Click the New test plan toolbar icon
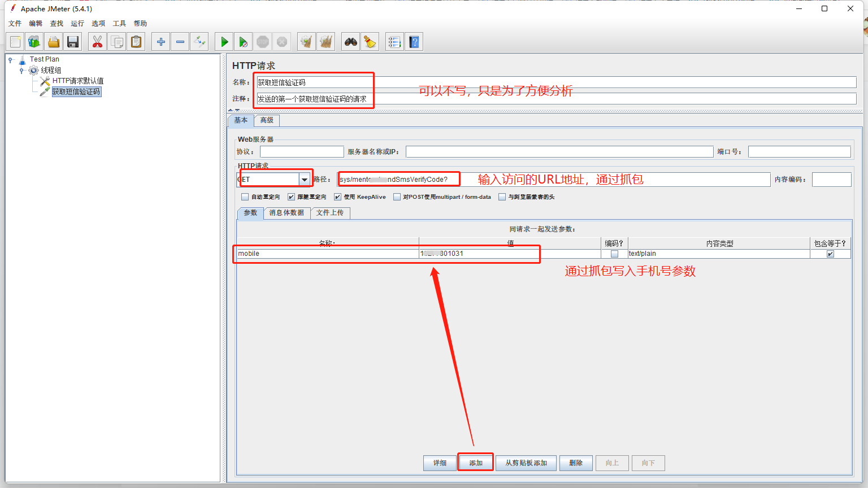Screen dimensions: 868x488 click(x=15, y=42)
